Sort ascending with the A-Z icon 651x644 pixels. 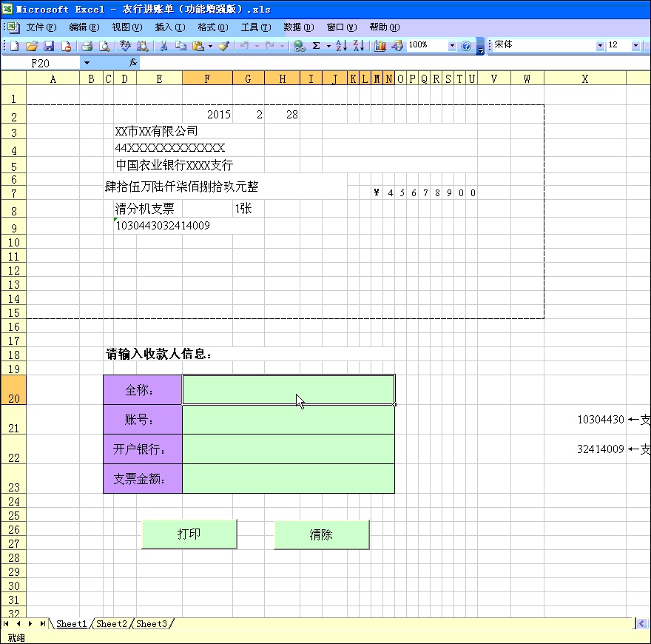point(341,46)
